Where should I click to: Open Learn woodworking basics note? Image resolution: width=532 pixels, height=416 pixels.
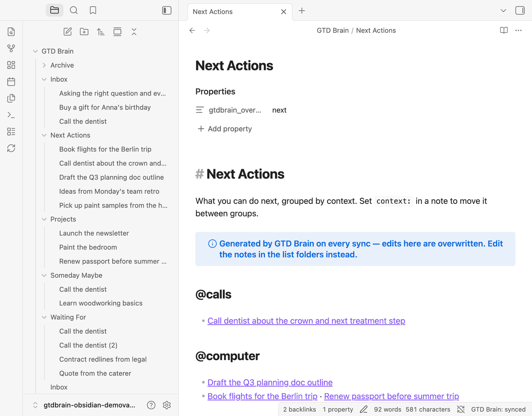101,303
